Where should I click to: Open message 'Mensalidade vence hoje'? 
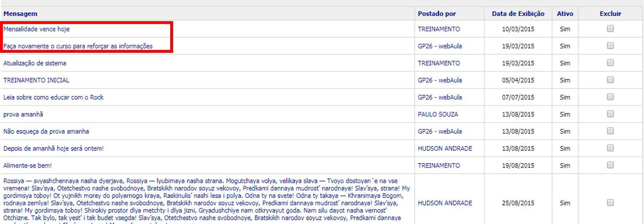pyautogui.click(x=36, y=29)
